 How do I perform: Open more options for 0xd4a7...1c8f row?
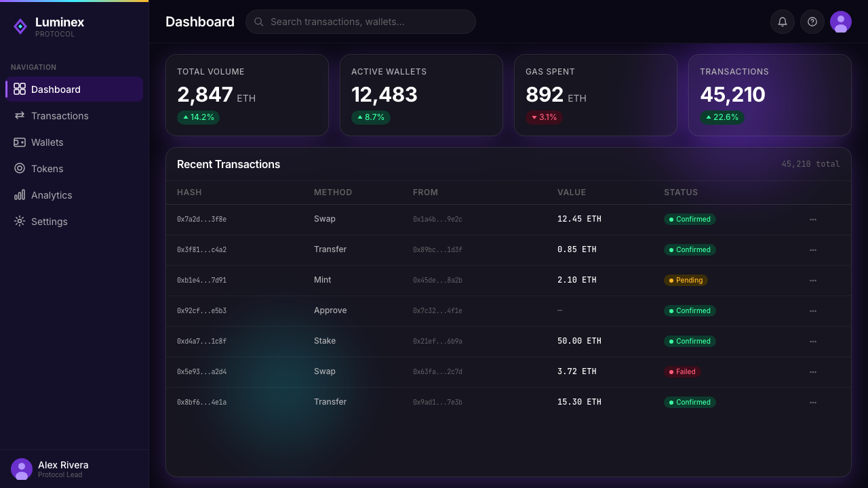813,342
